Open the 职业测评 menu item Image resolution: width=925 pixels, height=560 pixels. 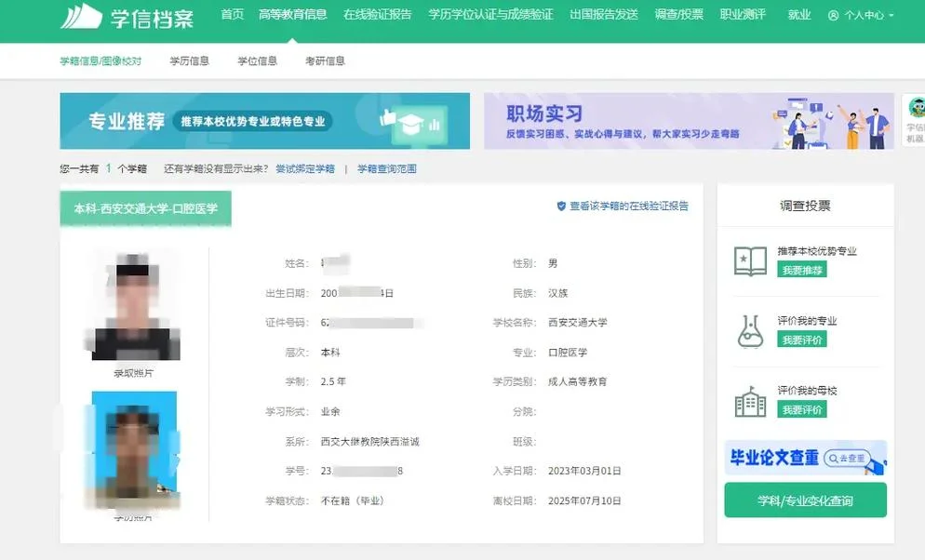tap(743, 14)
